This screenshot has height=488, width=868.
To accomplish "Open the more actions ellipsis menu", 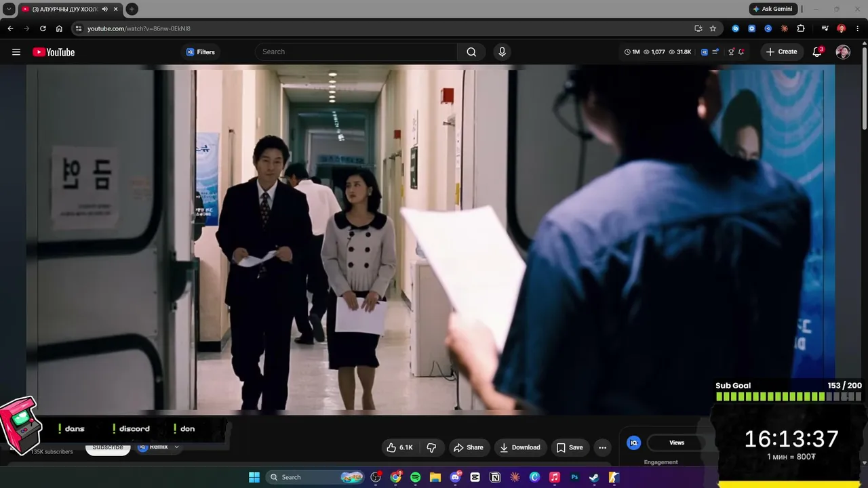I will click(x=602, y=447).
